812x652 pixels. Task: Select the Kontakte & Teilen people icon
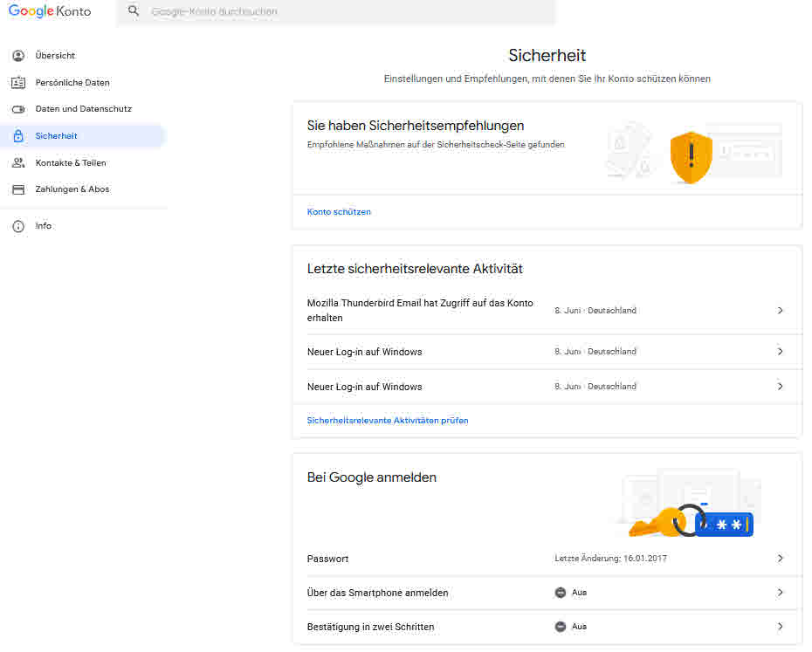(17, 162)
